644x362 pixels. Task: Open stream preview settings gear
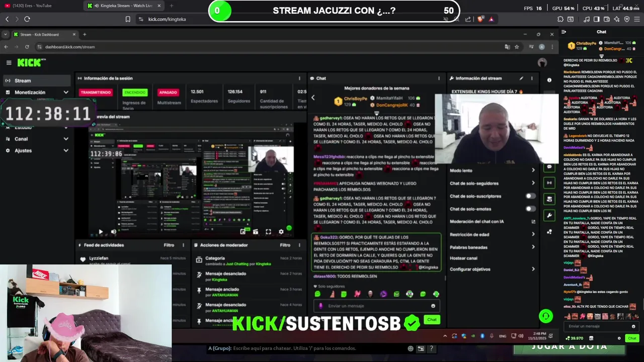[281, 232]
